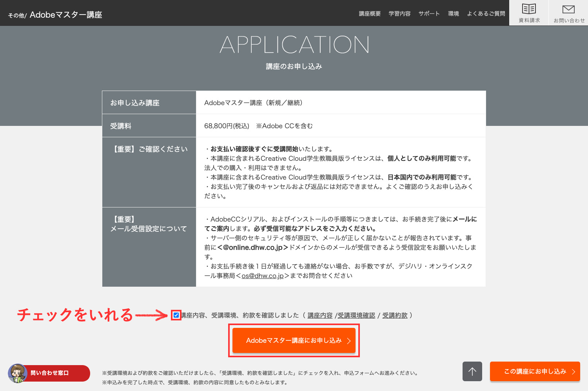
Task: Click the お問い合わせ envelope icon
Action: tap(568, 13)
